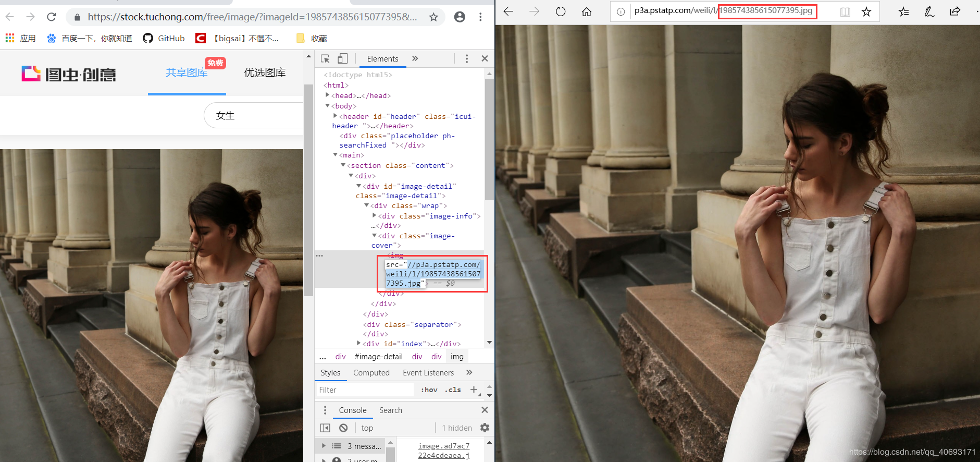Toggle :hov element state

pos(429,390)
